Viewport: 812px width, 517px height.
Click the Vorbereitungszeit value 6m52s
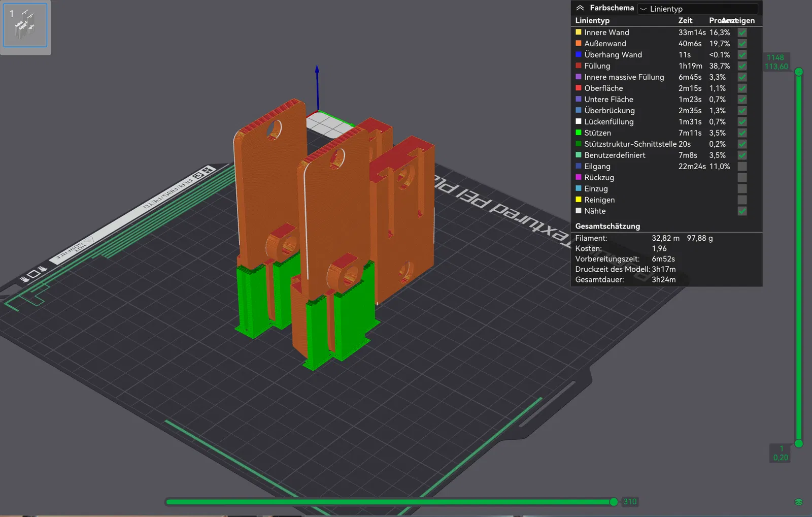[x=663, y=259]
